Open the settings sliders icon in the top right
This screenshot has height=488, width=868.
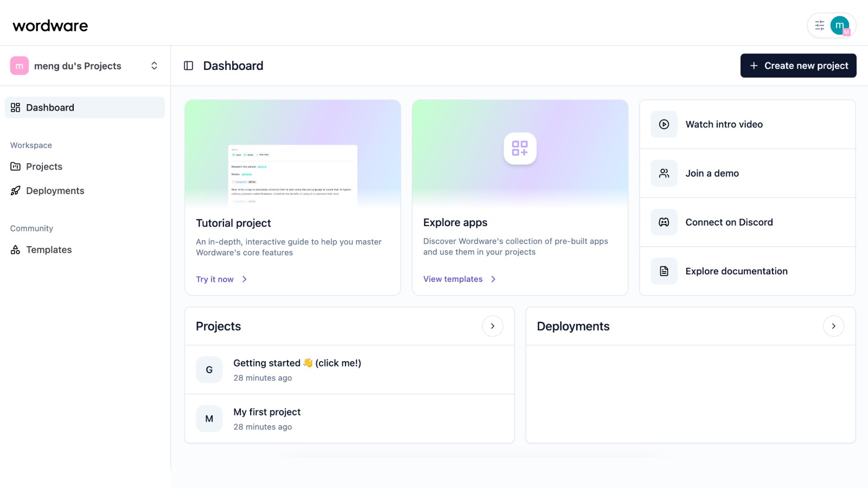tap(820, 25)
